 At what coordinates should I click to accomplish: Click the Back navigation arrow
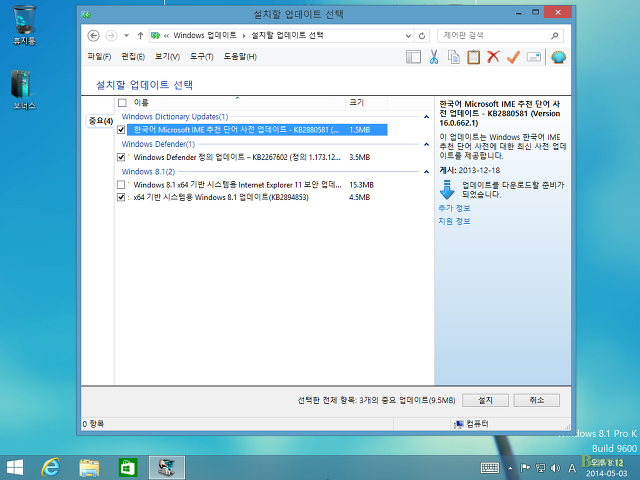click(93, 36)
